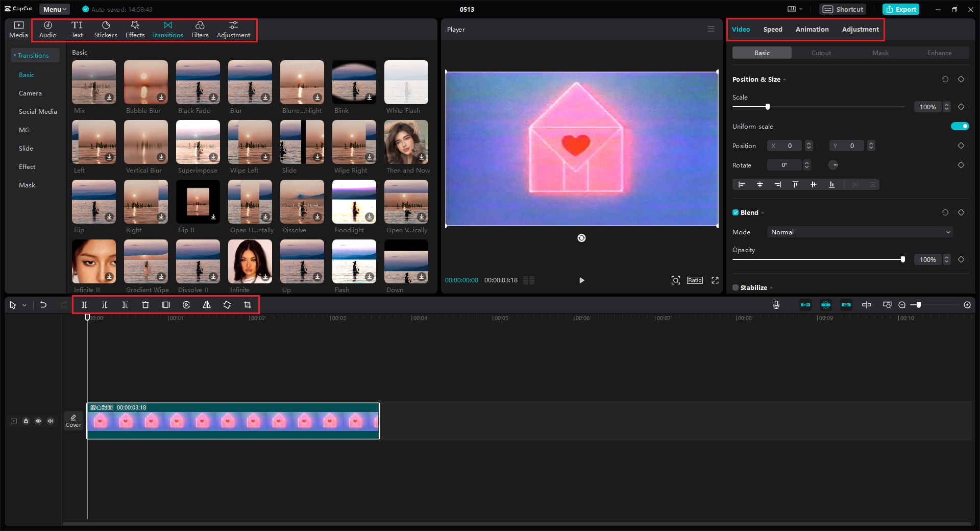This screenshot has width=980, height=531.
Task: Enable the Stabilize checkbox
Action: click(736, 287)
